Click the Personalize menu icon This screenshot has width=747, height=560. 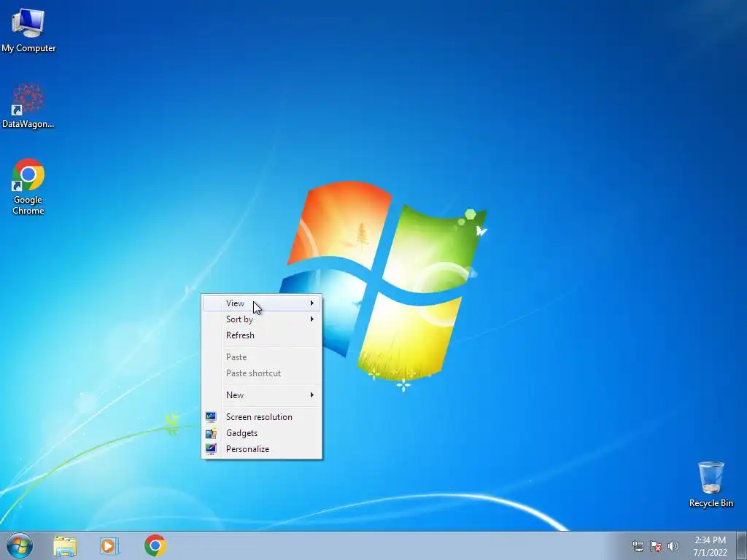[x=211, y=449]
